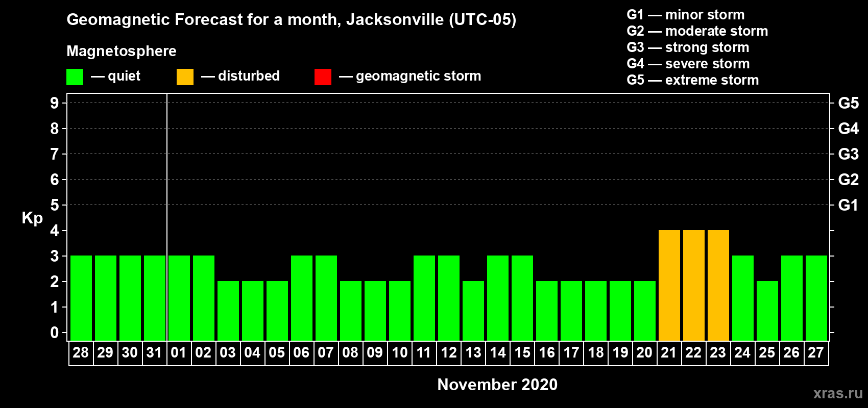Click 'G2 — moderate storm' legend line
The width and height of the screenshot is (868, 408).
point(697,31)
